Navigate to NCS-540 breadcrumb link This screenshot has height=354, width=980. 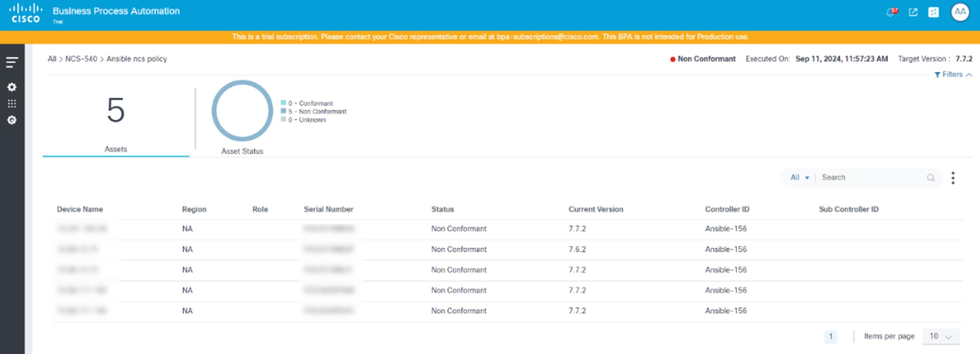[81, 59]
